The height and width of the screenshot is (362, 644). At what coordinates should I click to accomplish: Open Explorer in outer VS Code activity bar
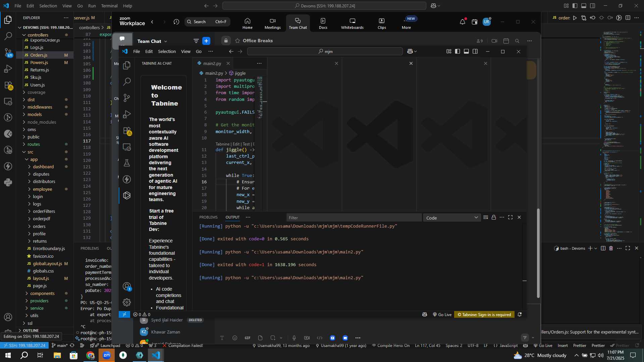click(8, 20)
